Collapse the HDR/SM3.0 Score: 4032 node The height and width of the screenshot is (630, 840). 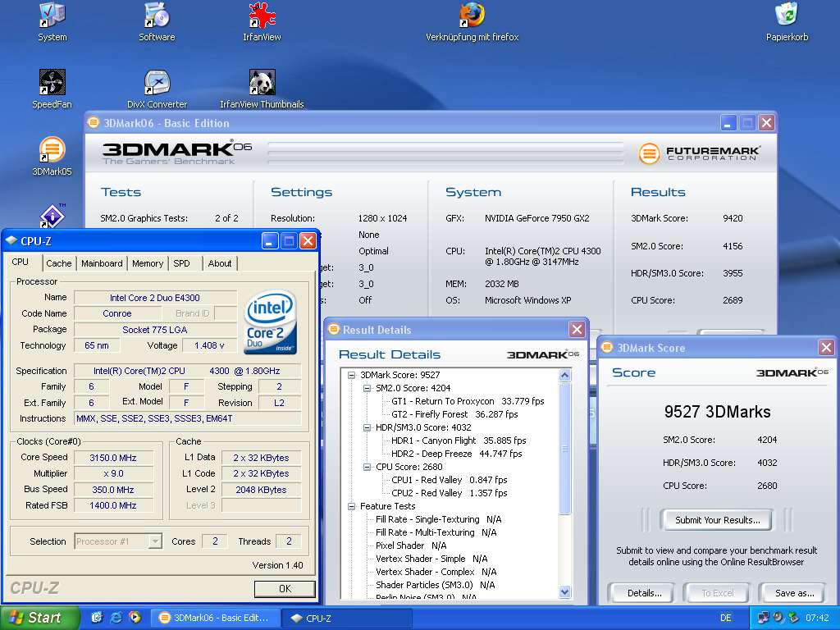pos(367,427)
